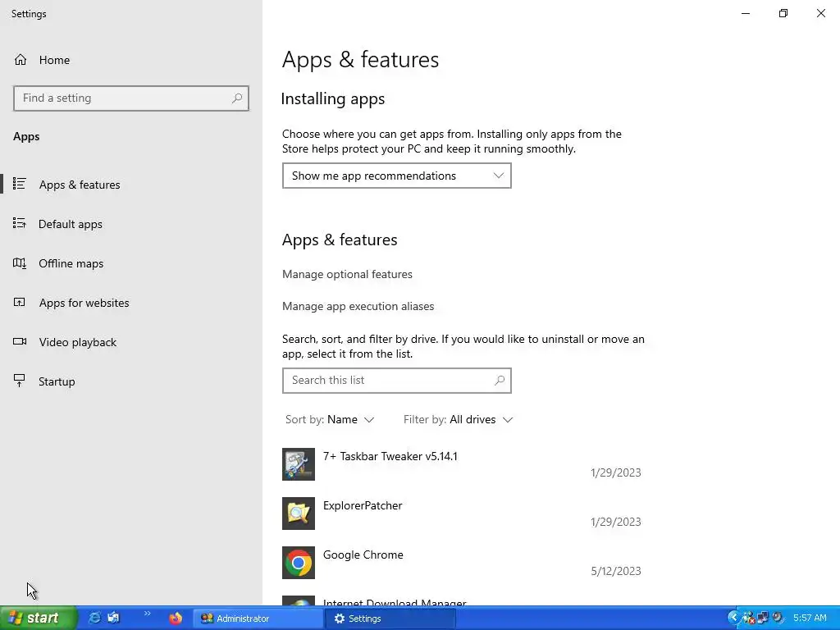Switch to the Administrator taskbar window

tap(258, 619)
